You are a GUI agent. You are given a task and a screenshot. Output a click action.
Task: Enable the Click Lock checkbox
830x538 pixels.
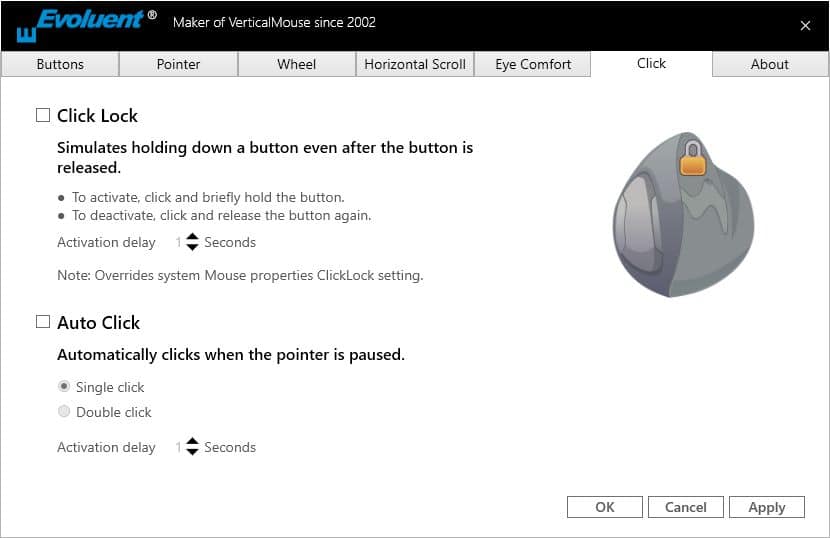[43, 115]
